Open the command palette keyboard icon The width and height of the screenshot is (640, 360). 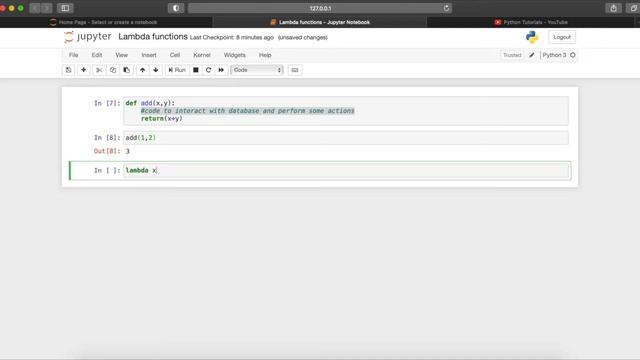[x=295, y=70]
